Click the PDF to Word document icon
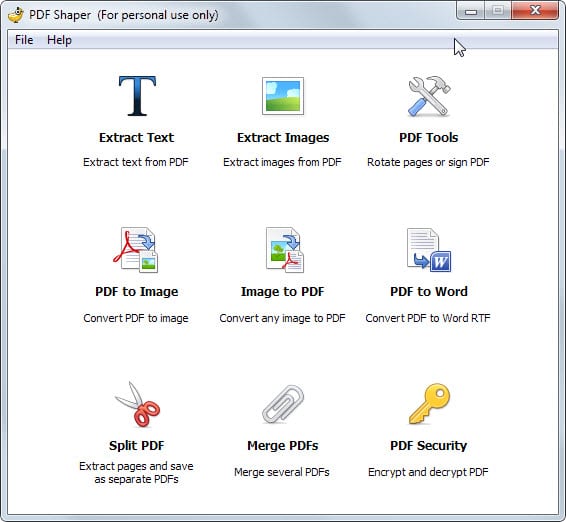566x522 pixels. click(x=429, y=250)
